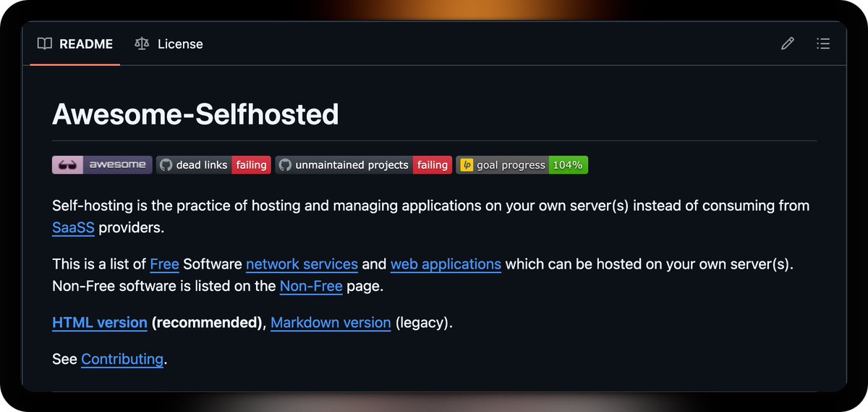This screenshot has height=412, width=868.
Task: Click the goal progress 104% badge
Action: click(x=522, y=165)
